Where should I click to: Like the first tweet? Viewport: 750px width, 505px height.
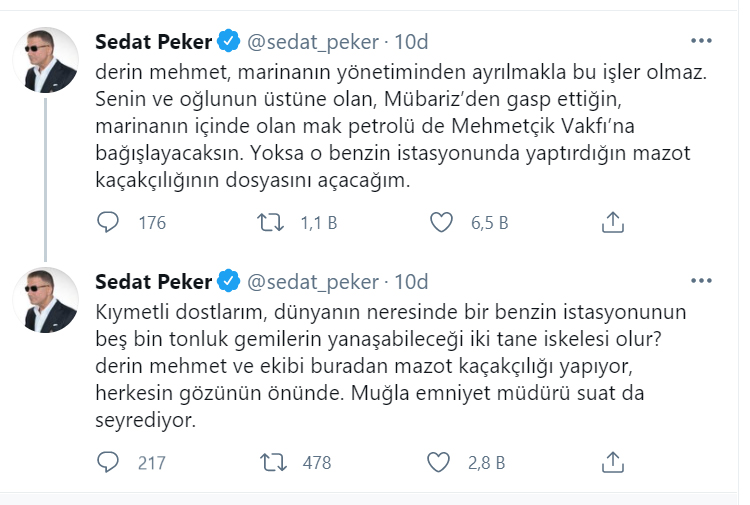click(441, 222)
